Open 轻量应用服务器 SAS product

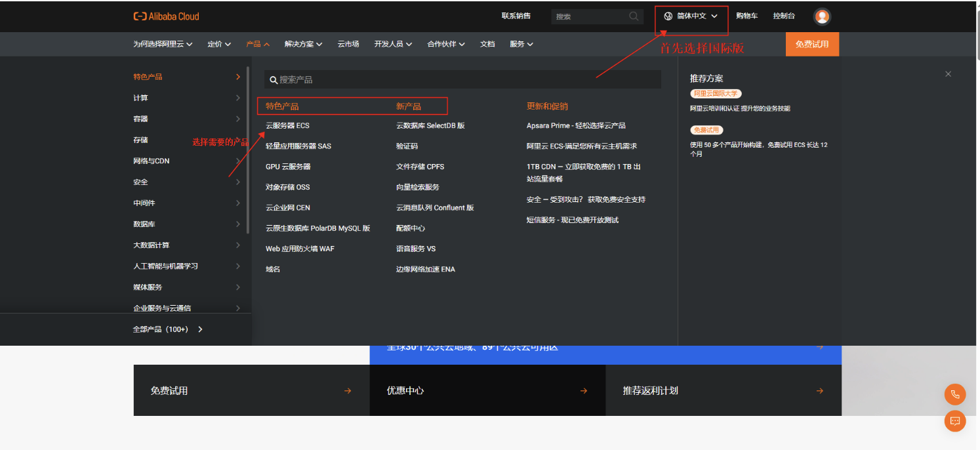coord(298,146)
